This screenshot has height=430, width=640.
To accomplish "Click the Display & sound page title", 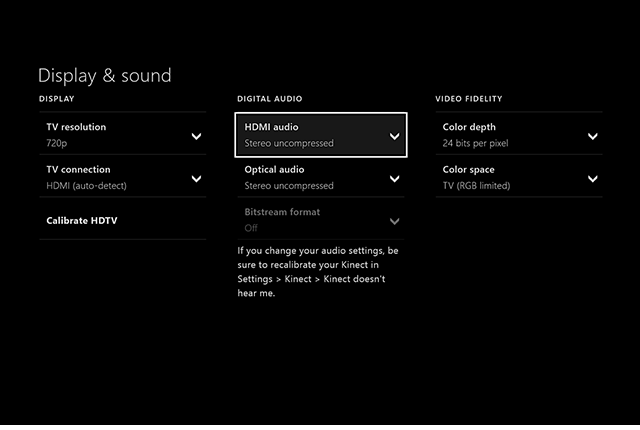I will 104,76.
